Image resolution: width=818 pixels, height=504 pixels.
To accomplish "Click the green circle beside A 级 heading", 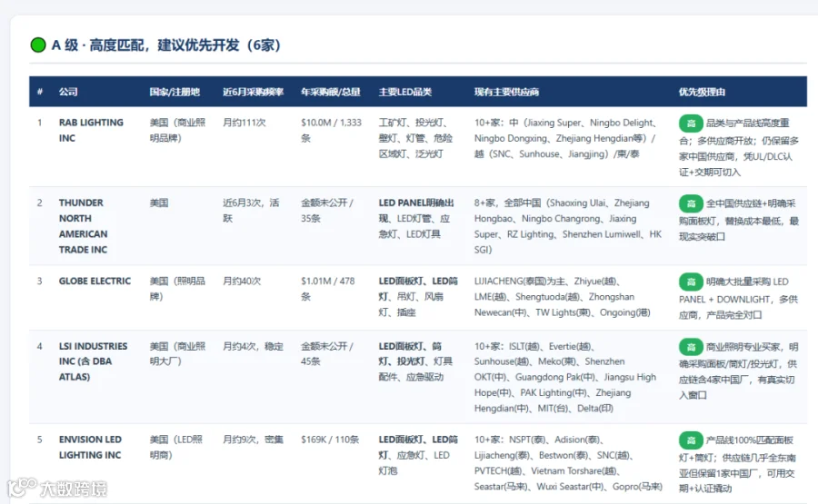I will tap(38, 44).
